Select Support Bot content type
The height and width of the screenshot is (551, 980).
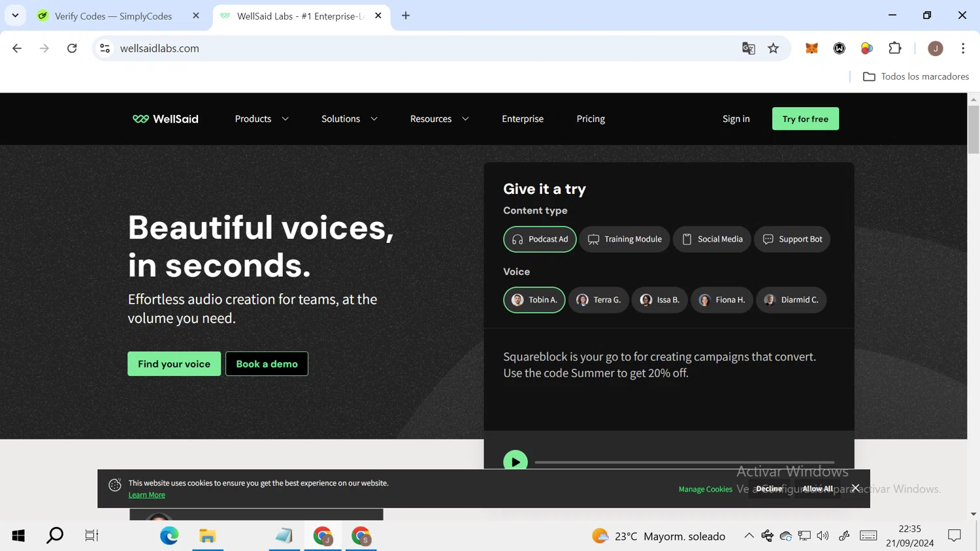(x=792, y=239)
